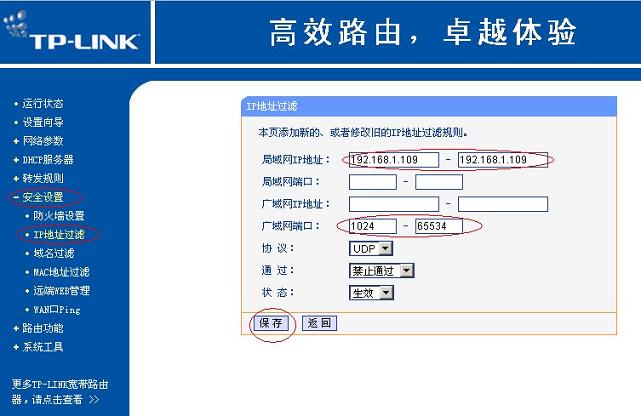
Task: Open the 通过 dropdown showing 禁止通过
Action: click(381, 270)
